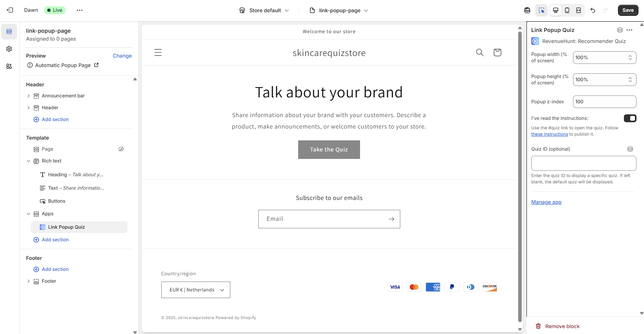Select the Buttons block in Rich text

coord(57,201)
